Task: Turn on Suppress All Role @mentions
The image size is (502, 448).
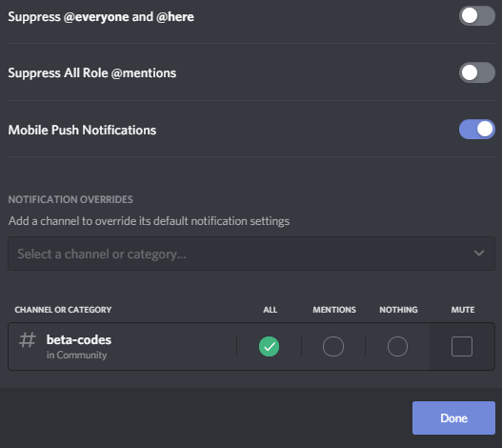Action: click(477, 72)
